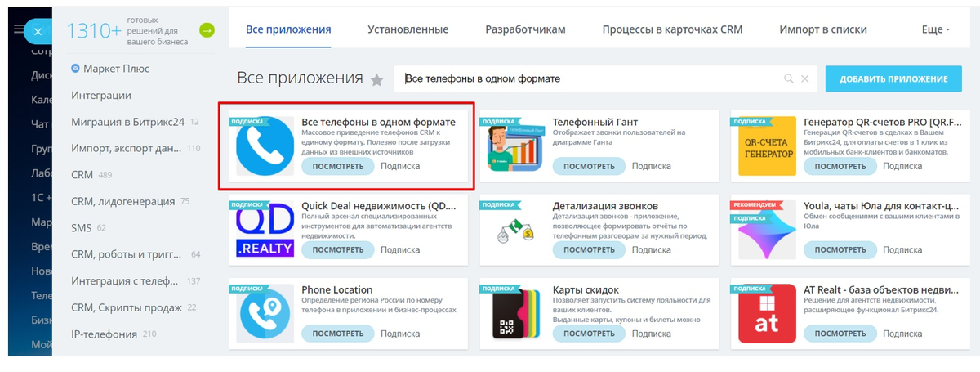Click ПОСМОТРЕТЬ for Детализация звонков
980x372 pixels.
(x=589, y=250)
